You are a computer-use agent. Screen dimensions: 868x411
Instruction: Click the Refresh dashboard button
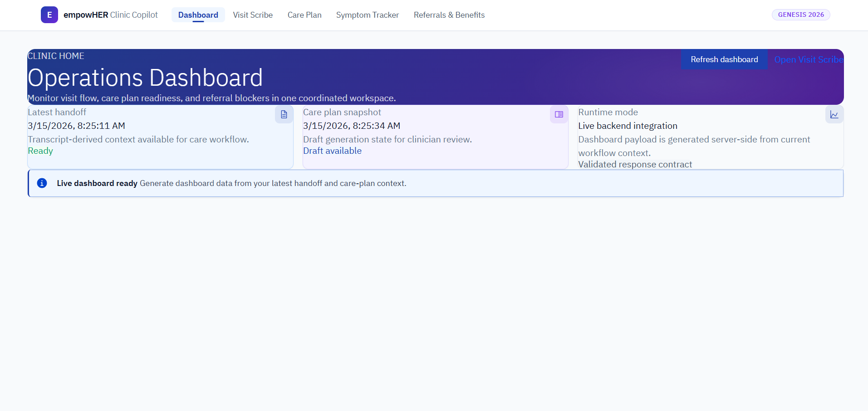(x=724, y=59)
